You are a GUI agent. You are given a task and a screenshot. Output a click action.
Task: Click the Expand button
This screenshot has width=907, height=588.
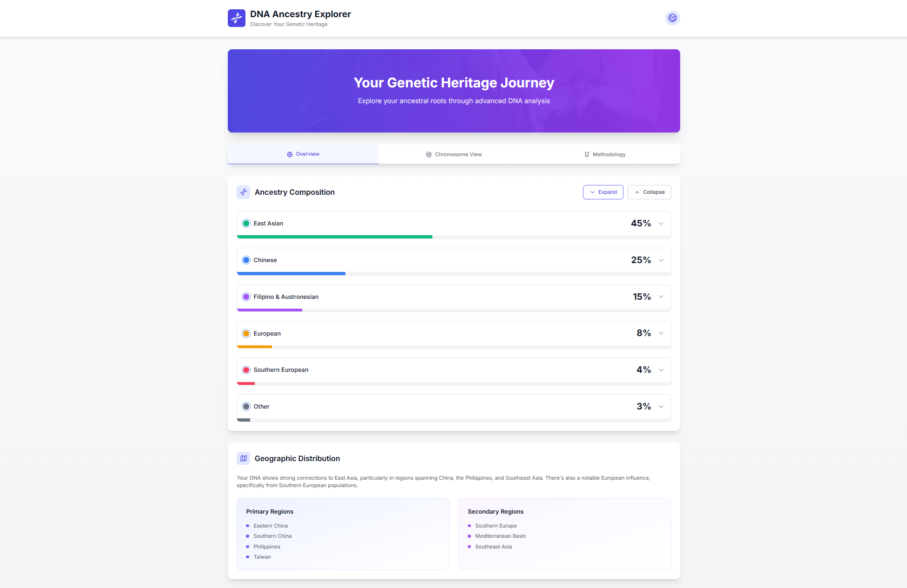click(603, 192)
